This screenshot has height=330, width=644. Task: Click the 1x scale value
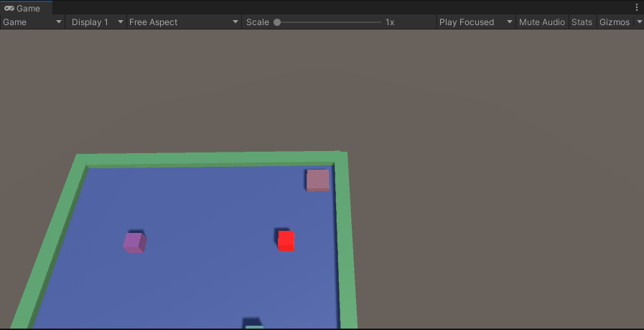tap(390, 22)
